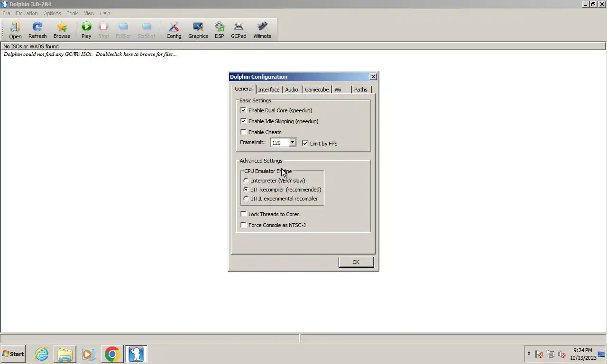Confirm configuration with the OK button

click(x=356, y=262)
